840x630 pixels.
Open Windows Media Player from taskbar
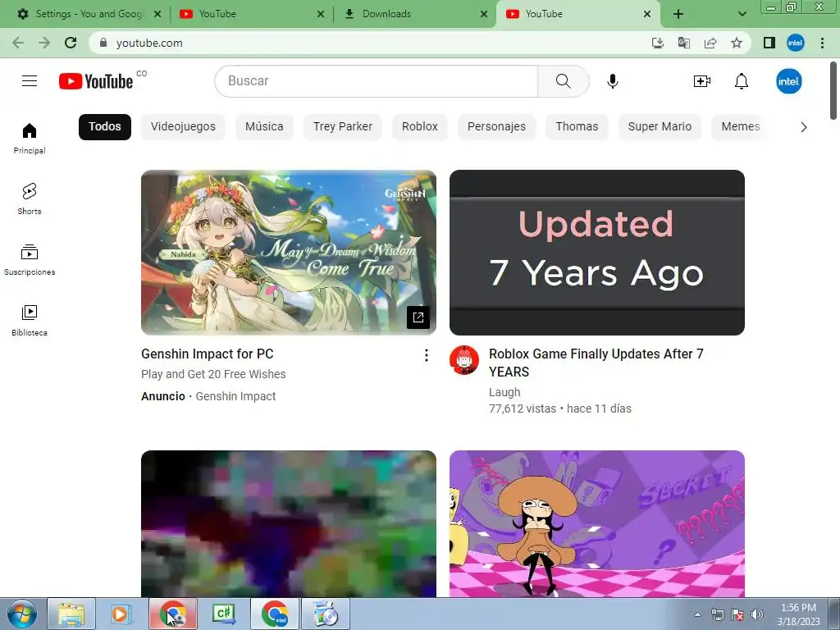click(x=121, y=614)
